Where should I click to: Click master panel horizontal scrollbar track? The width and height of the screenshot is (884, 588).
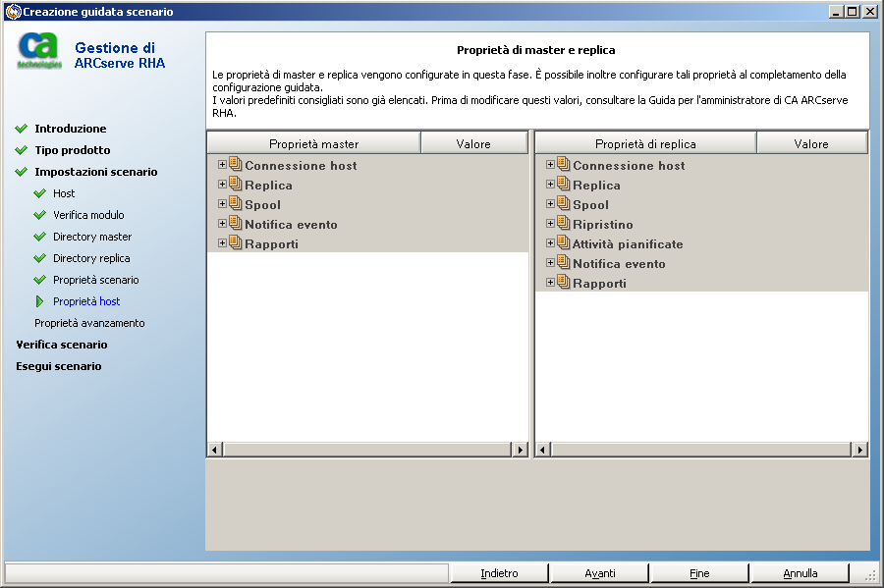click(x=367, y=450)
